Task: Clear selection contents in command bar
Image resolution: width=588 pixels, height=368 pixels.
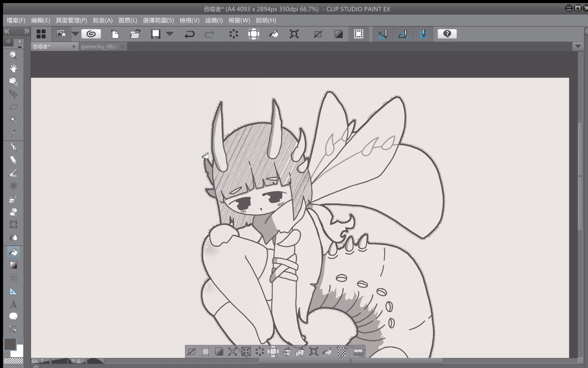Action: (234, 34)
